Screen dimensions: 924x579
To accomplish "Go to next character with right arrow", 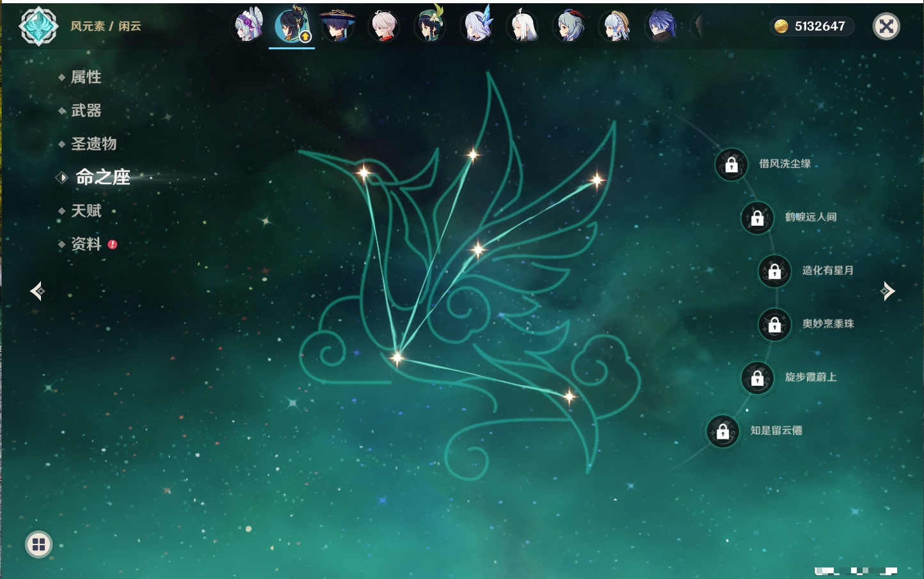I will [888, 291].
